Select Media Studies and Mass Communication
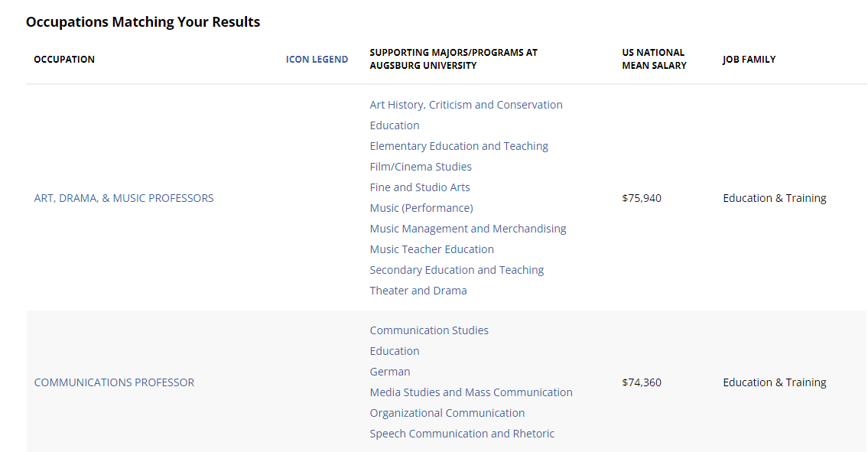Screen dimensions: 868x452 (x=471, y=392)
